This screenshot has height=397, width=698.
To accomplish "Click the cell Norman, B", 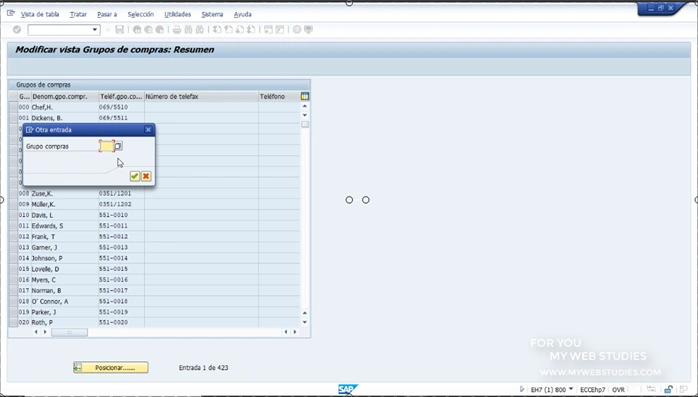I will [x=65, y=291].
